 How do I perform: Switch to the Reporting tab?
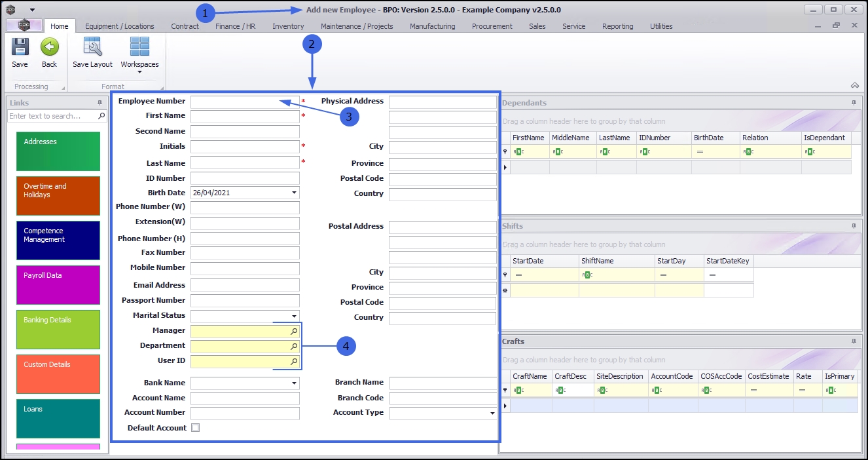[618, 26]
